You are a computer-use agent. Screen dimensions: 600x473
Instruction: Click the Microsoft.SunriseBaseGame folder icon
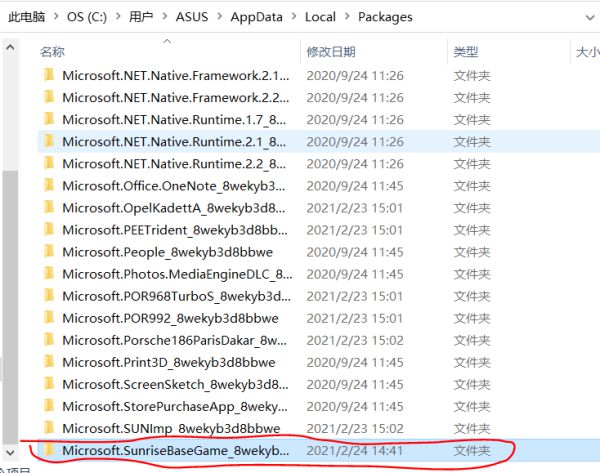(48, 450)
